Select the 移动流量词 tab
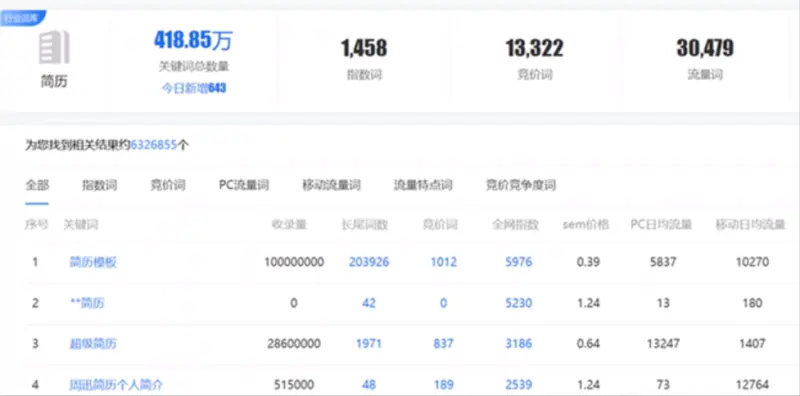 tap(332, 185)
